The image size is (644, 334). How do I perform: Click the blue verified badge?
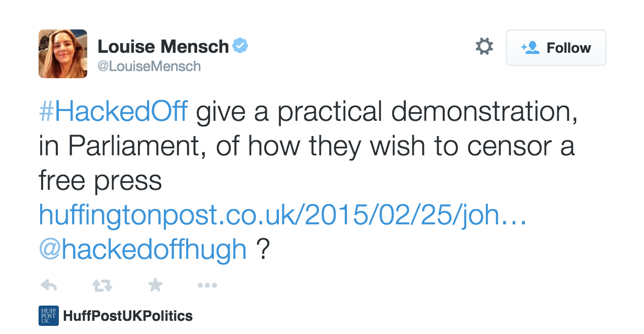click(240, 47)
